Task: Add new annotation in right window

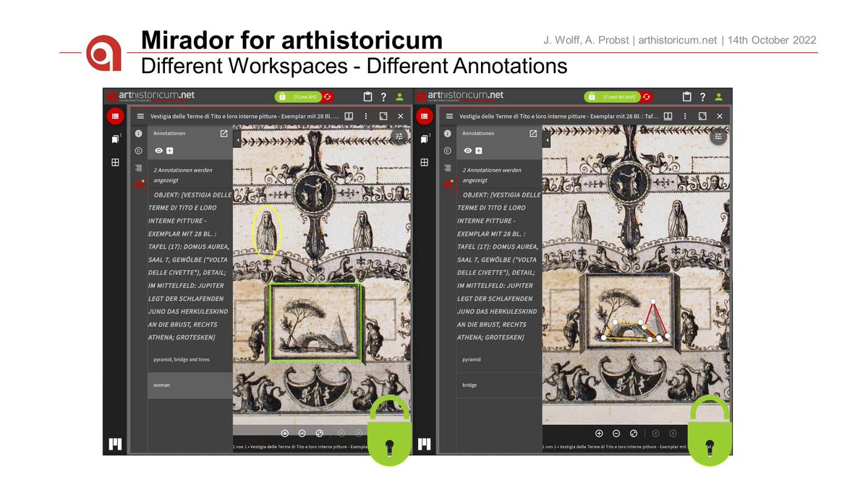Action: [480, 150]
